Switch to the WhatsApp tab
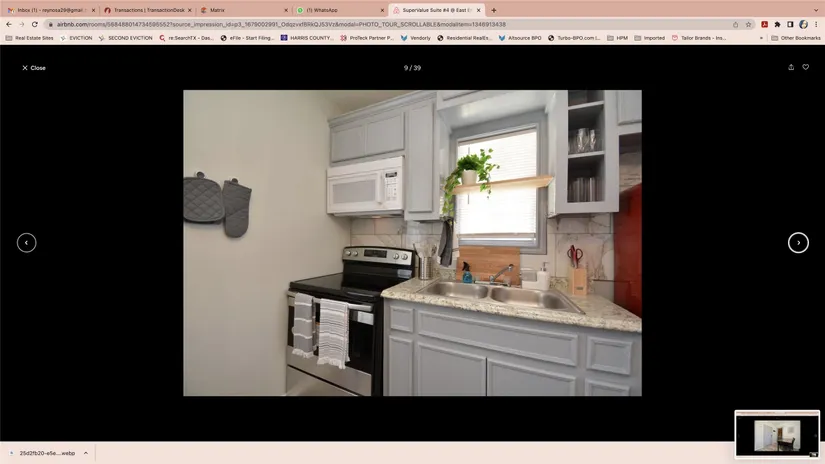Viewport: 825px width, 464px height. 339,10
